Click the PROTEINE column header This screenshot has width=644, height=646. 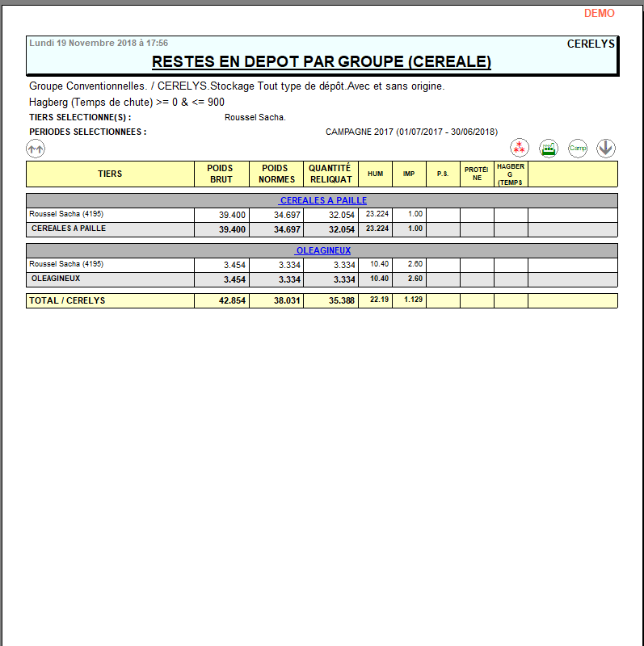(477, 174)
